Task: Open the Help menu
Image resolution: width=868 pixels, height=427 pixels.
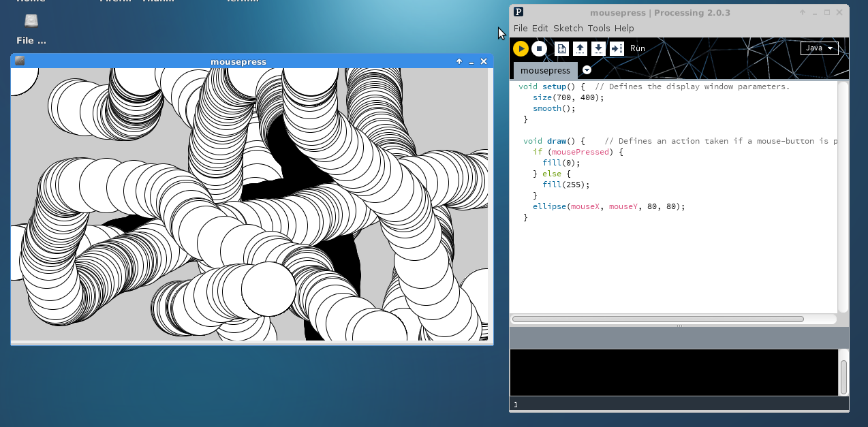Action: coord(624,28)
